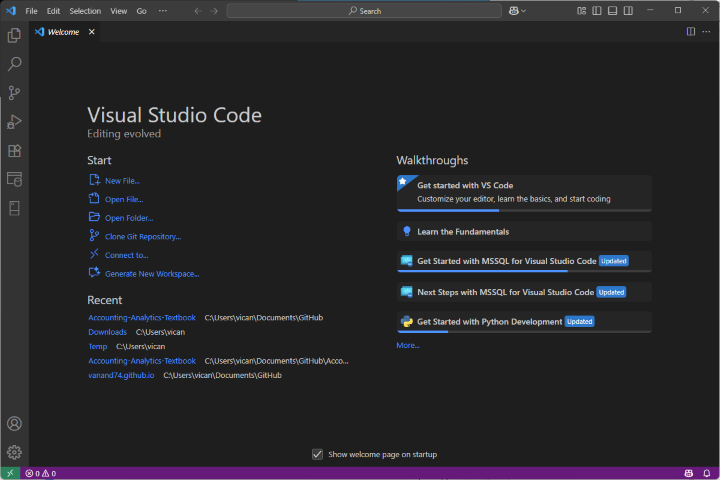Open the recent Downloads folder
The height and width of the screenshot is (480, 720).
click(107, 332)
